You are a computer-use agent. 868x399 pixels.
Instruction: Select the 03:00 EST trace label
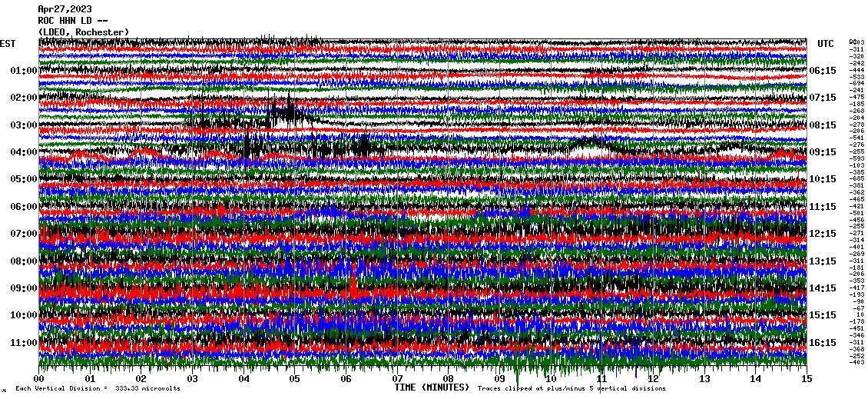[25, 125]
